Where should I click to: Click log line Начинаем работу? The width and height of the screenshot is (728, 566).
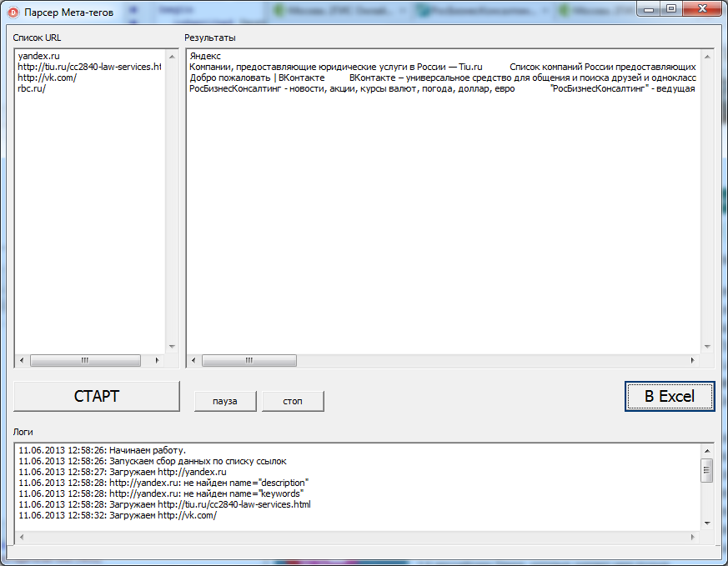pyautogui.click(x=102, y=450)
